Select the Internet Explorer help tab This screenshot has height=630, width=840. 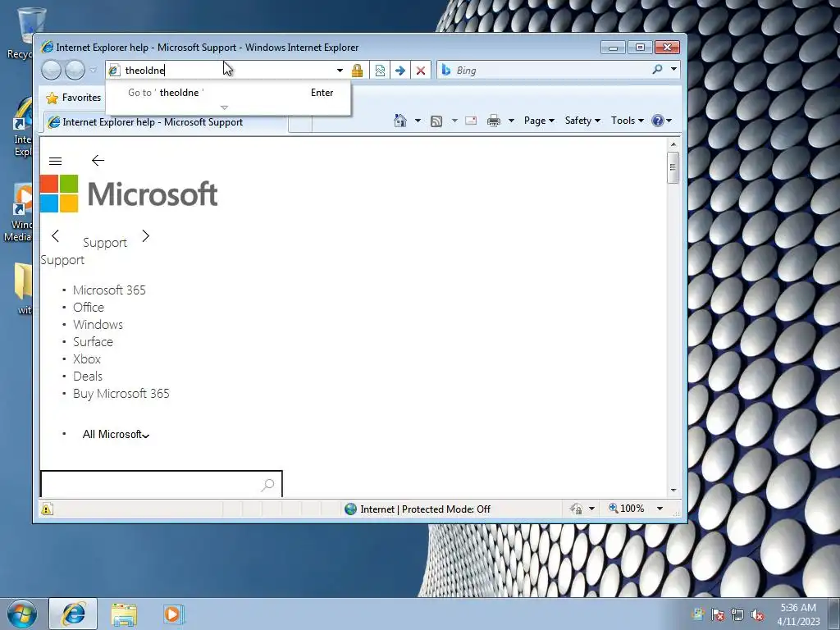(x=166, y=122)
